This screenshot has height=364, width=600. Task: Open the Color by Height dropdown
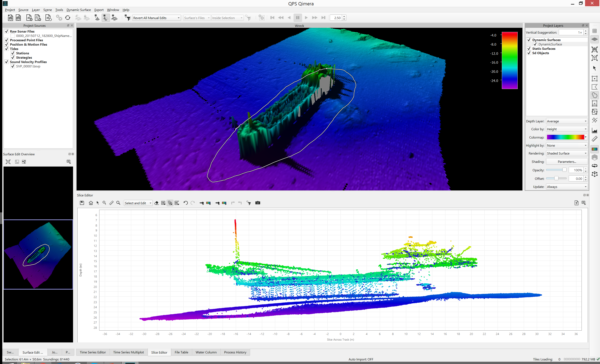pos(566,129)
